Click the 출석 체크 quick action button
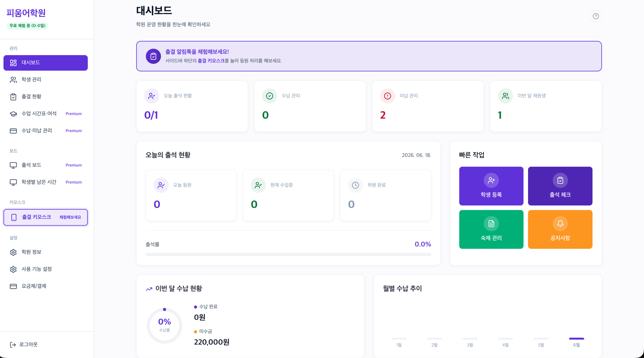Screen dimensions: 644x358 tap(560, 186)
